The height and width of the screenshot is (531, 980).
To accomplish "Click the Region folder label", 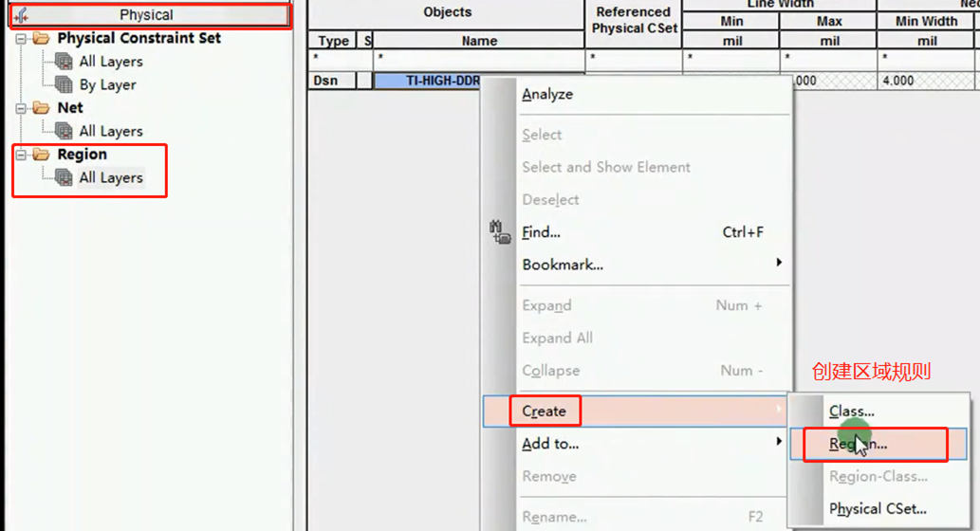I will pos(82,154).
